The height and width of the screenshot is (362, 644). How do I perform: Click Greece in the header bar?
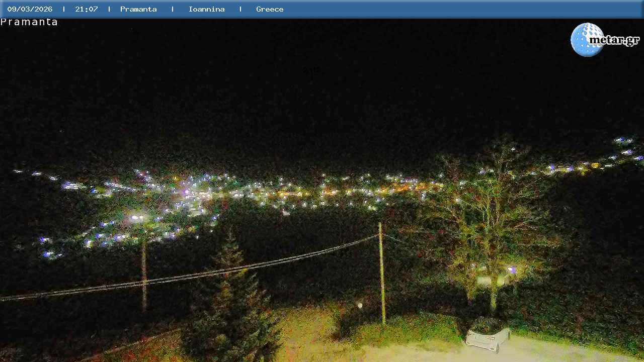270,9
